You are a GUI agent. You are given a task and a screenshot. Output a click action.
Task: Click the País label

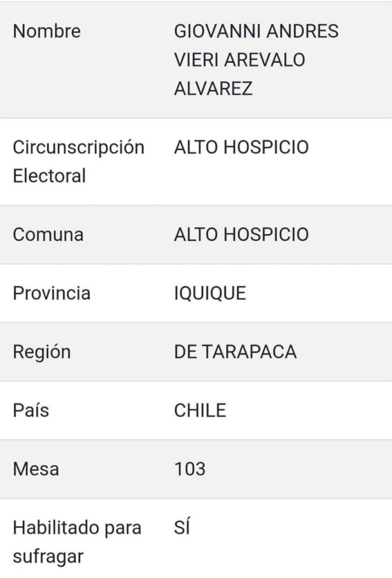(x=31, y=410)
